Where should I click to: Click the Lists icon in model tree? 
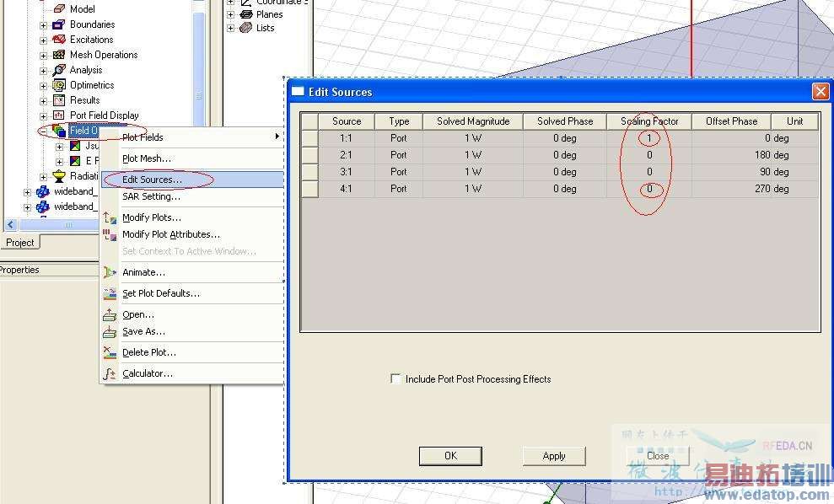point(245,28)
